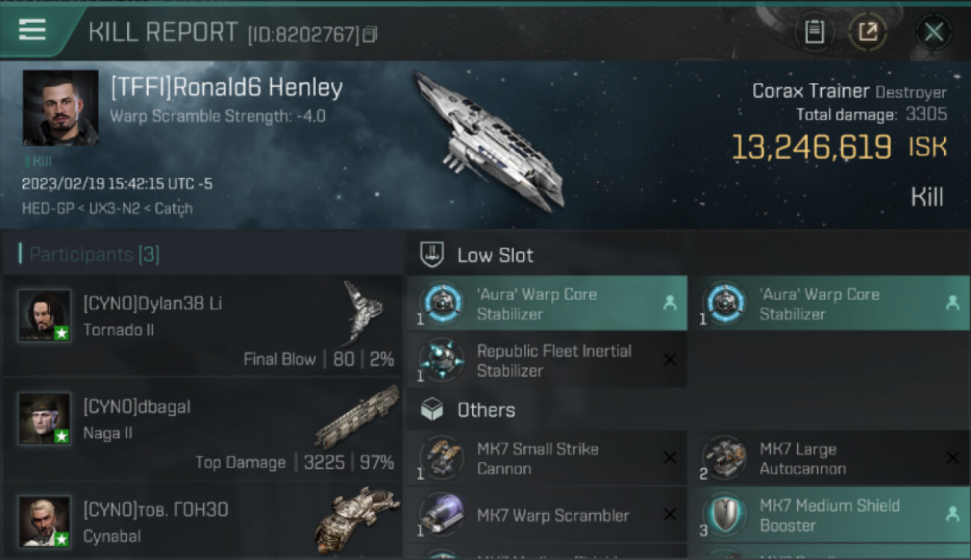Select dbagal participant entry

202,429
